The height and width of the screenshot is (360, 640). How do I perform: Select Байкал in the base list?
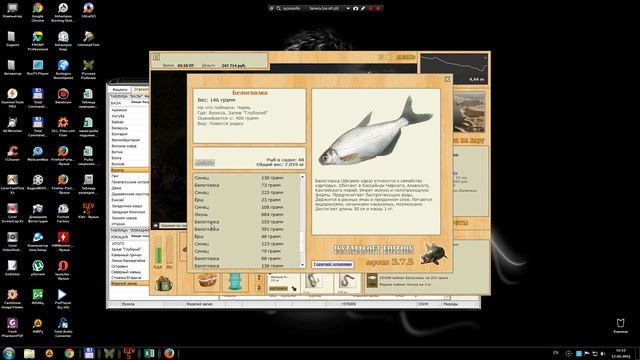129,122
